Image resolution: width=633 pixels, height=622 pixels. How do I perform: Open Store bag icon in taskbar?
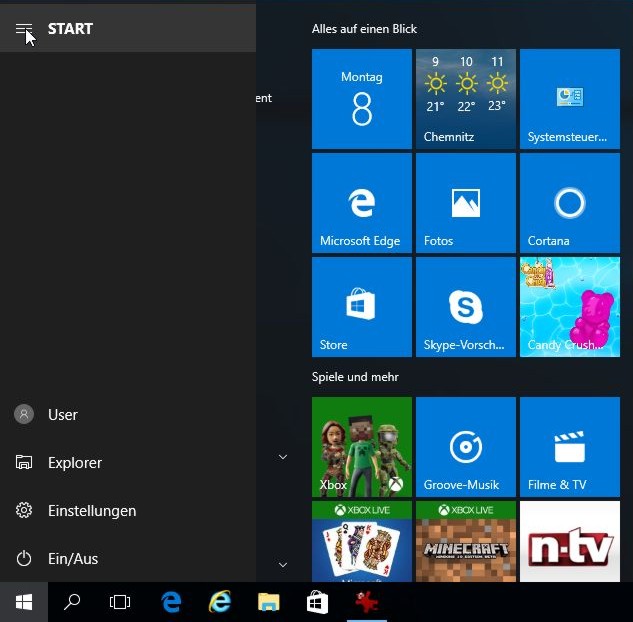[318, 602]
